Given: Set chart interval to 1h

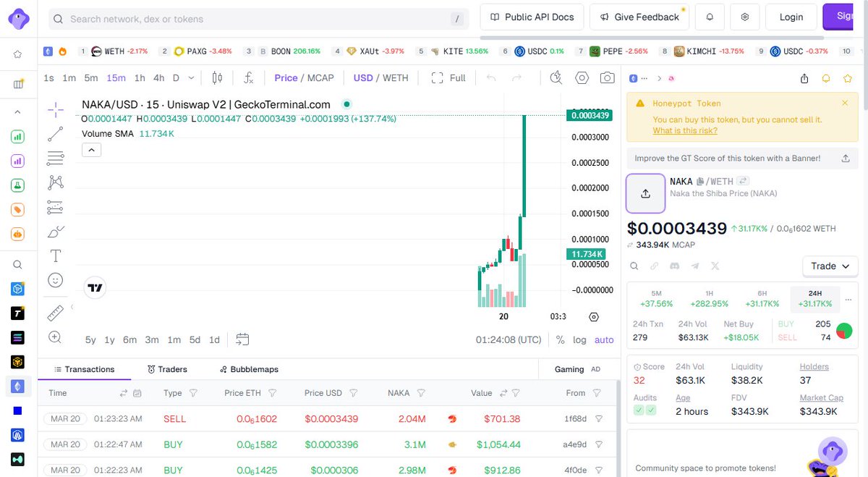Looking at the screenshot, I should click(x=140, y=77).
